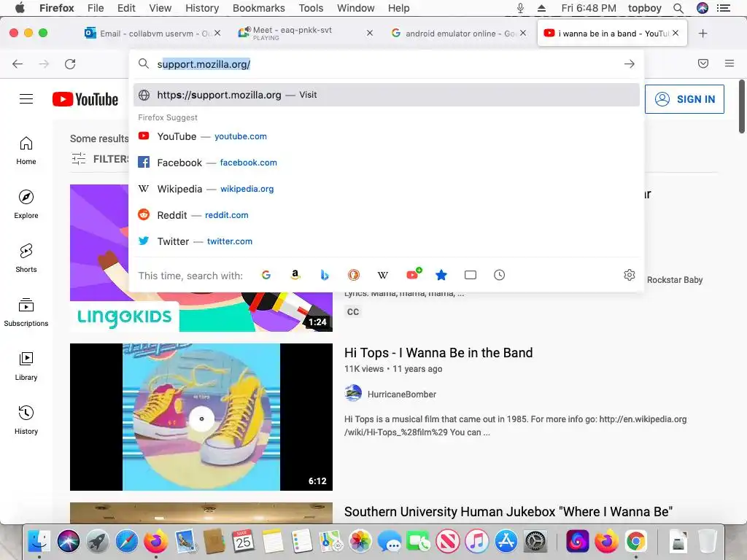747x560 pixels.
Task: Search this time with Amazon
Action: [295, 275]
